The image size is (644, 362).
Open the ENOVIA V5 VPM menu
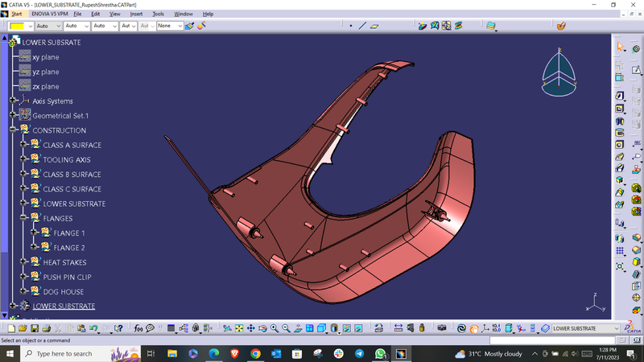50,14
